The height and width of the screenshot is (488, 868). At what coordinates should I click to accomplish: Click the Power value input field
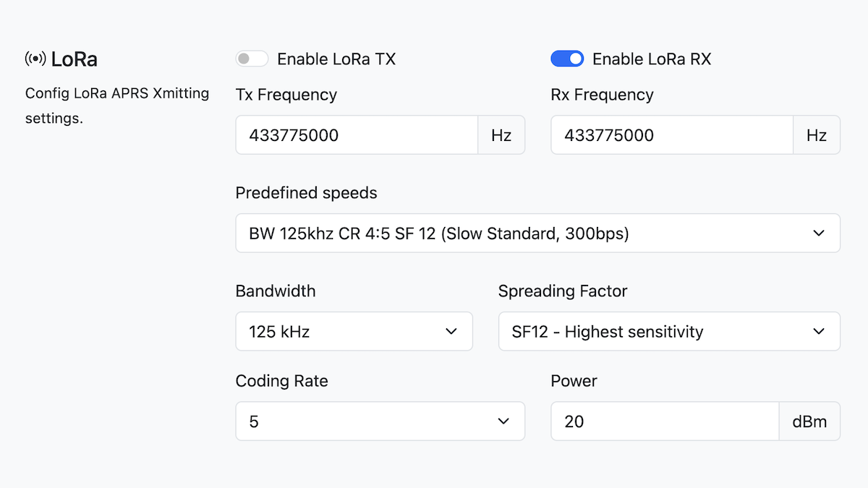(665, 421)
